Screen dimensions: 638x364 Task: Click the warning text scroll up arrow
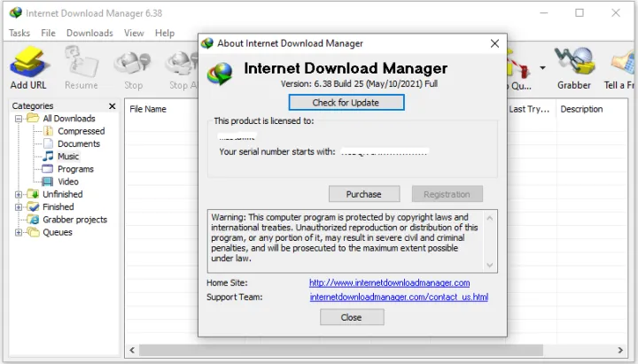point(490,219)
